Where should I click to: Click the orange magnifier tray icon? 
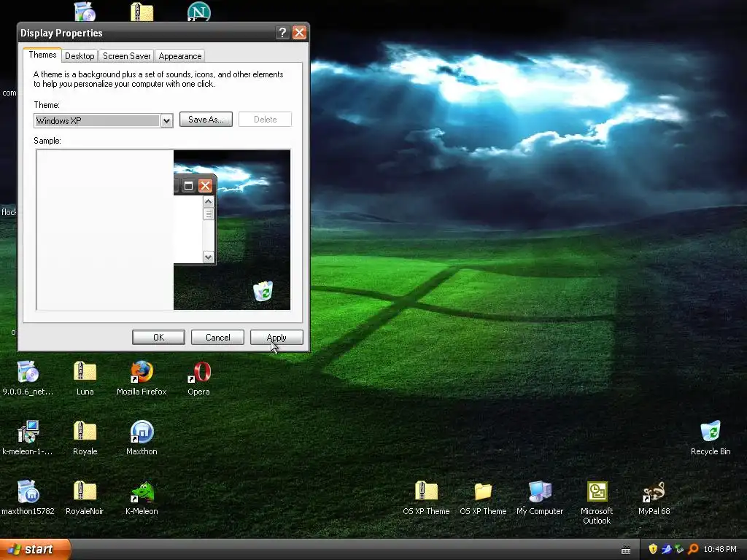tap(693, 549)
